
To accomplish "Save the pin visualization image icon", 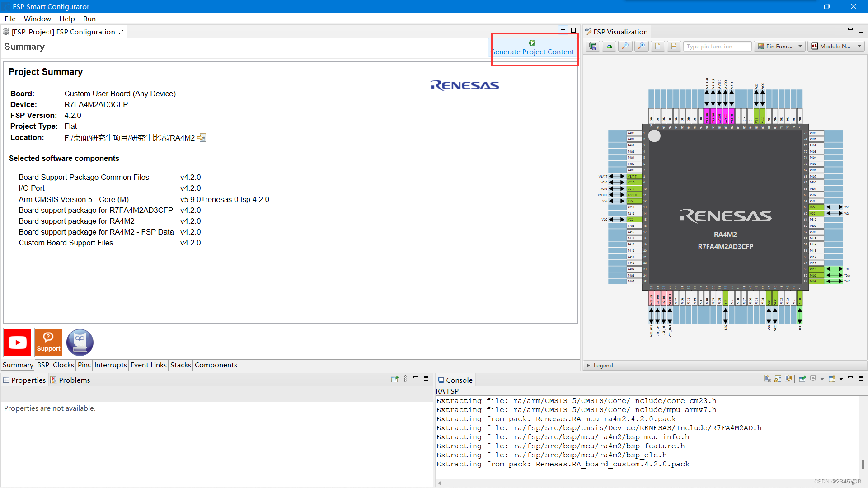I will point(593,46).
